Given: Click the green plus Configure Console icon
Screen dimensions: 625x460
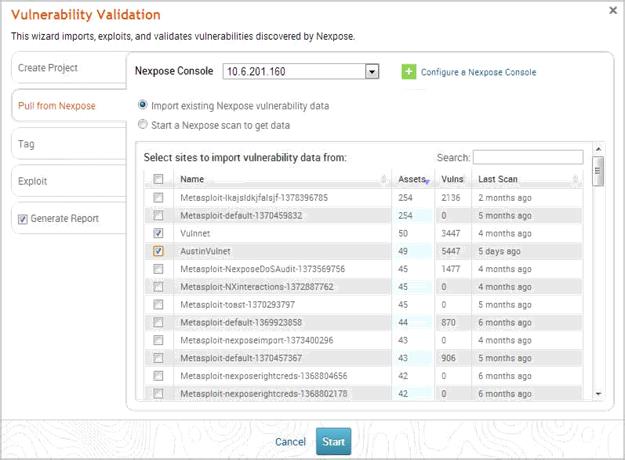Looking at the screenshot, I should tap(408, 72).
